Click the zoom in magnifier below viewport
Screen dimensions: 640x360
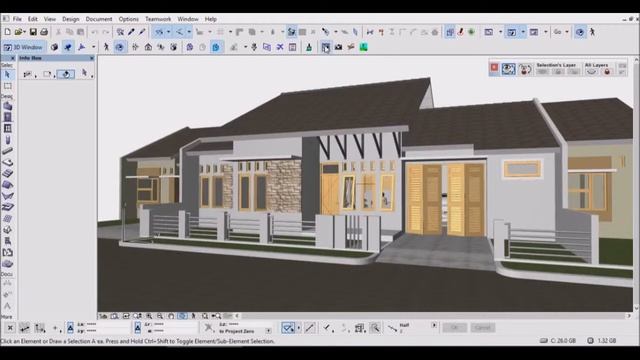149,316
